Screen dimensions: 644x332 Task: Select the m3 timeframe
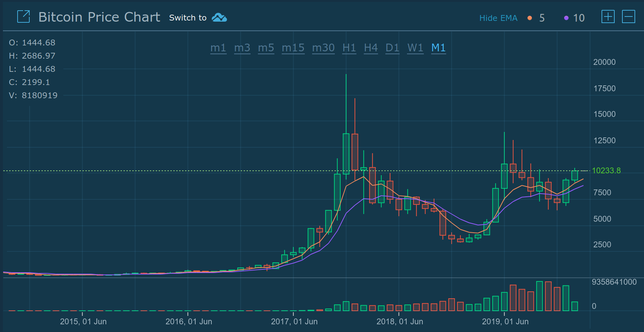(x=242, y=48)
